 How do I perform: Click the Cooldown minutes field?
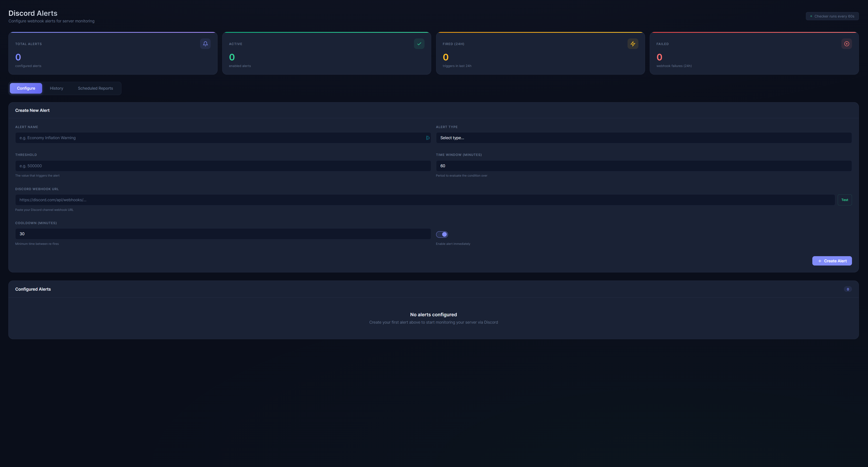223,234
